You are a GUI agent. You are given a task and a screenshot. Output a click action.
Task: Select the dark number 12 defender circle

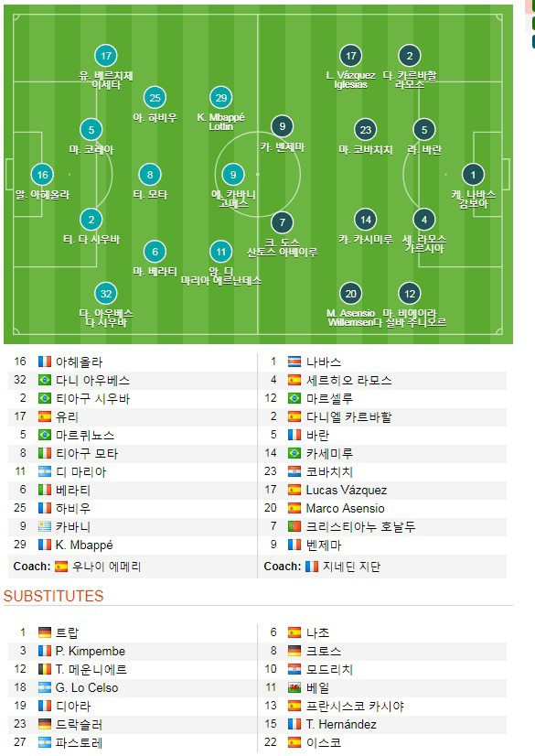tap(410, 294)
